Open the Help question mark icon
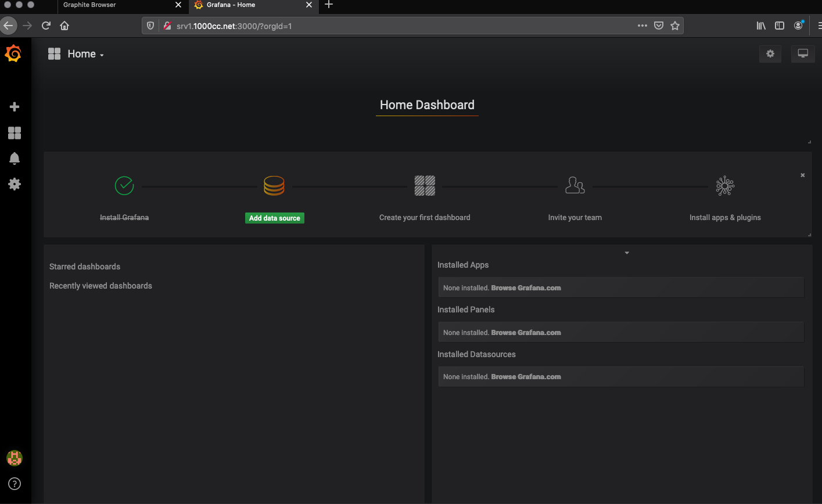This screenshot has width=822, height=504. point(15,484)
